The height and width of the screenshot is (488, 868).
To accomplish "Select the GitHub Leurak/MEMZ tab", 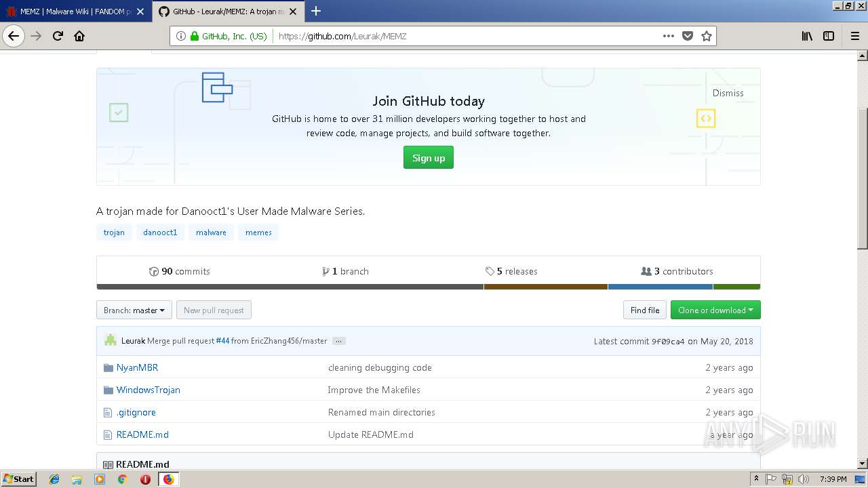I will click(227, 12).
